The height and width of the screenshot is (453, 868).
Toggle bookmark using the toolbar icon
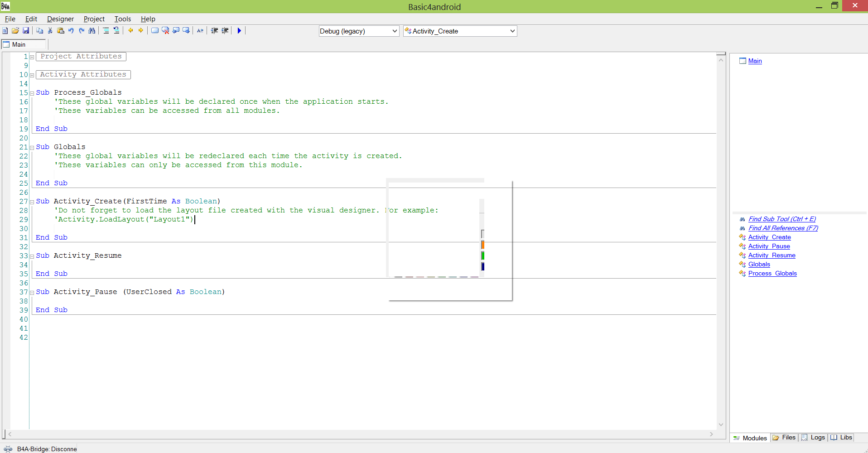tap(155, 31)
